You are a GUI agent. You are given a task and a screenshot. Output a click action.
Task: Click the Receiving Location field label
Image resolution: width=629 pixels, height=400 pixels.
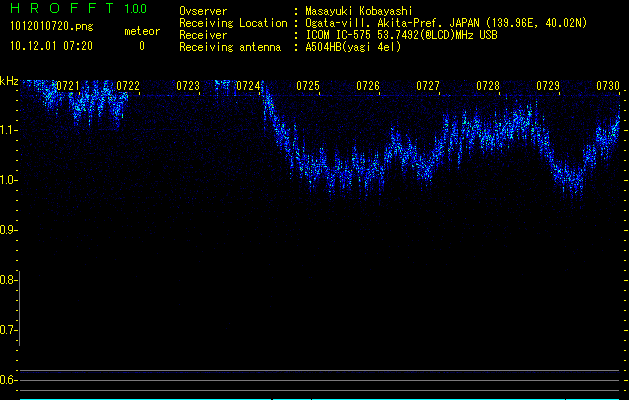(233, 23)
